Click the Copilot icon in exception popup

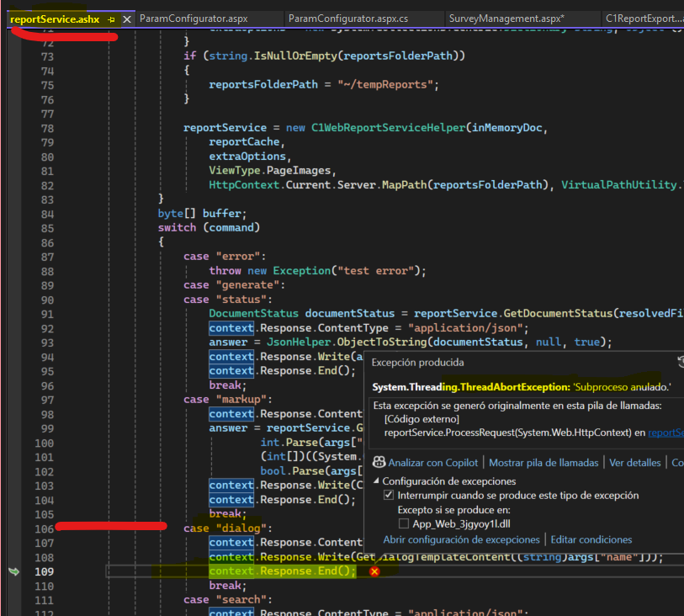(x=379, y=462)
